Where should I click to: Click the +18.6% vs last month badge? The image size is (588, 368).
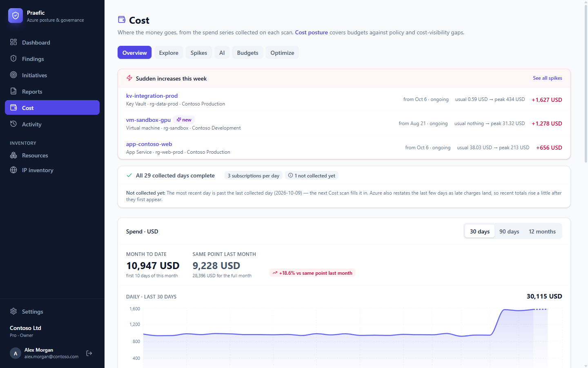click(312, 273)
